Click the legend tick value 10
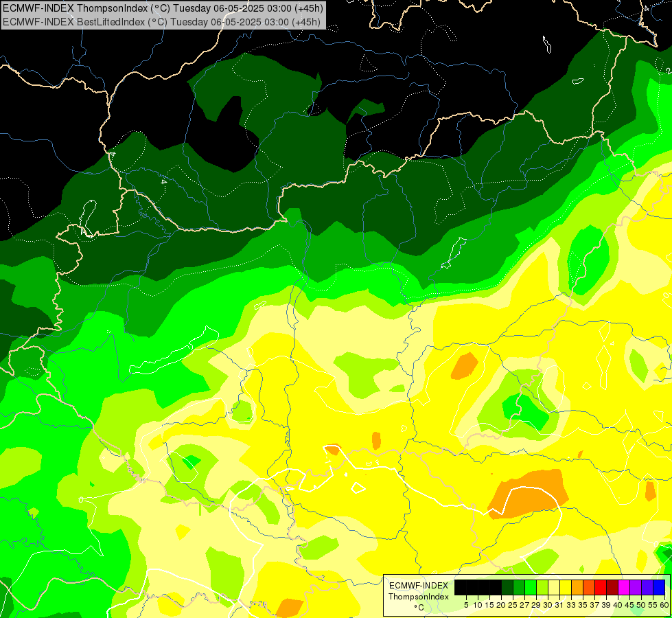The width and height of the screenshot is (672, 618). [x=478, y=605]
